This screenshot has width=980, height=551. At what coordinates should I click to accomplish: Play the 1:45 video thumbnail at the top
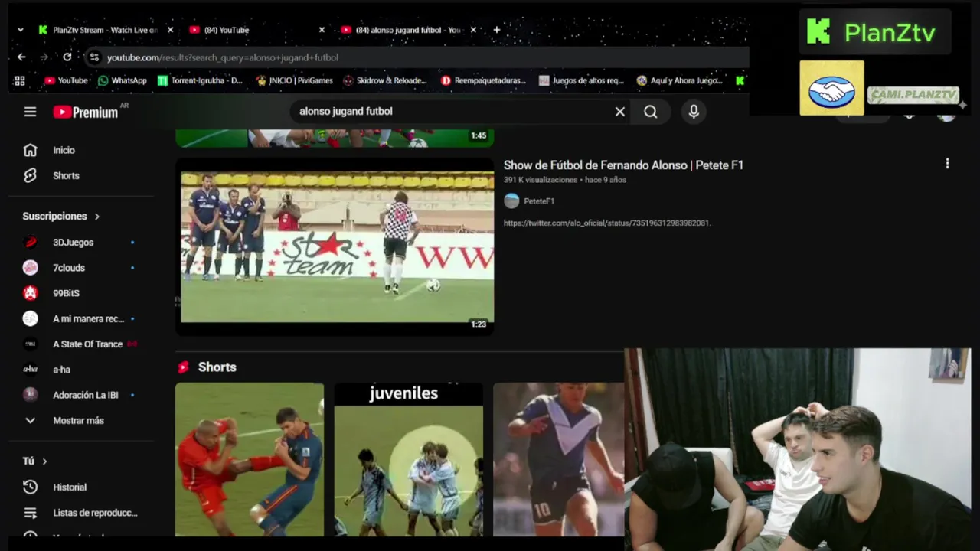[335, 138]
